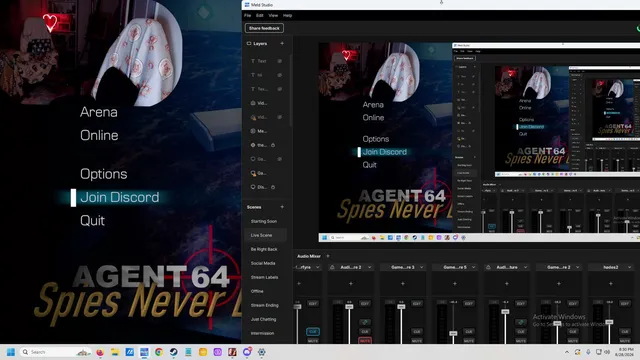This screenshot has width=640, height=360.
Task: Open the Help menu
Action: pyautogui.click(x=287, y=16)
